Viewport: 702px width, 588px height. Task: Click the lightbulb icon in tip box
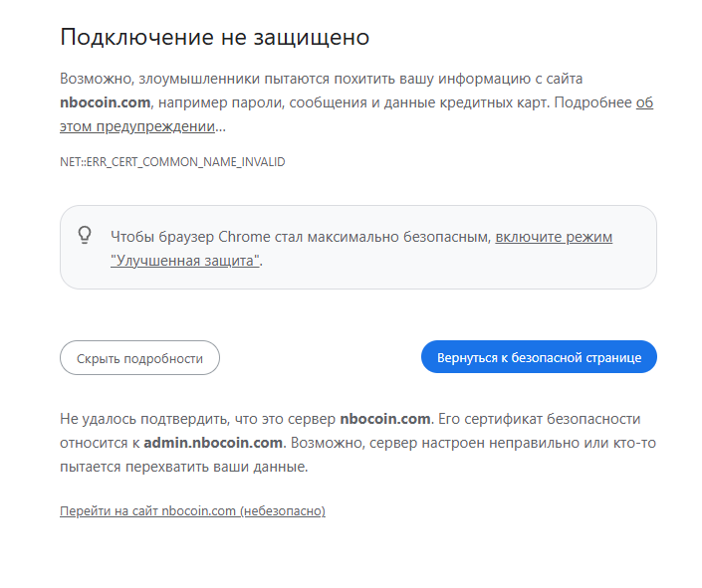pyautogui.click(x=85, y=235)
